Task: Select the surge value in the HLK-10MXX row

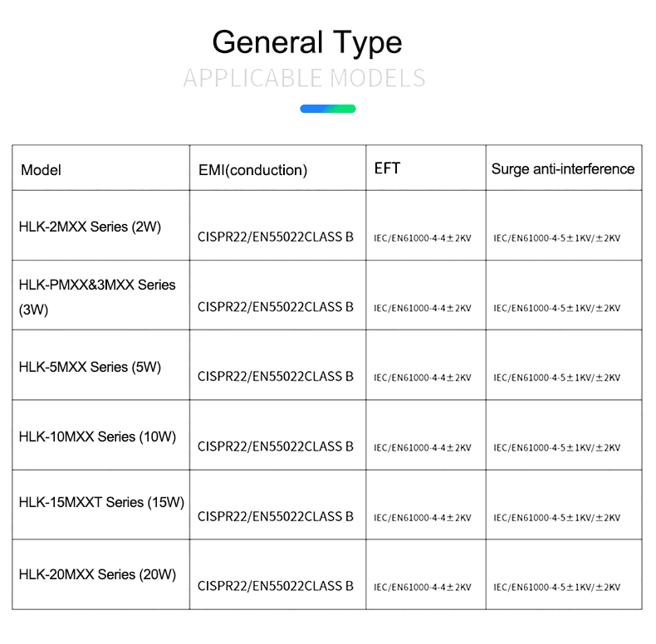Action: click(x=556, y=447)
